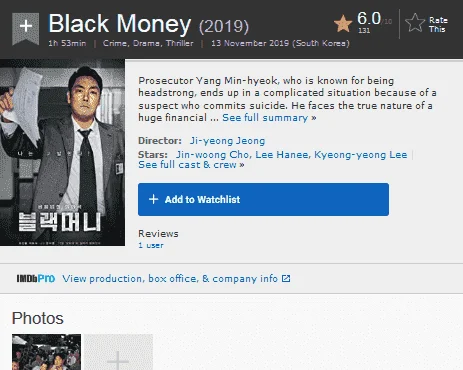This screenshot has height=370, width=463.
Task: Click the plus icon on Add to Watchlist
Action: pos(153,199)
